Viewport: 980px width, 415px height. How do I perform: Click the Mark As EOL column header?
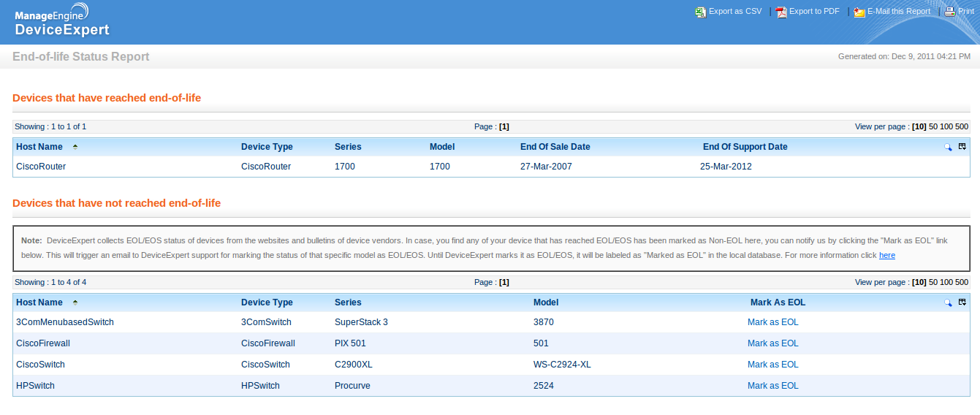pos(778,302)
